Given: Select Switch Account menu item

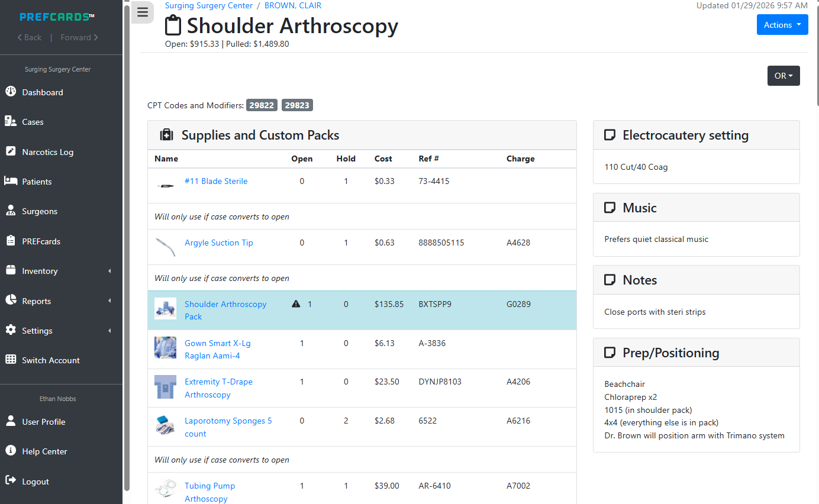Looking at the screenshot, I should pyautogui.click(x=51, y=360).
